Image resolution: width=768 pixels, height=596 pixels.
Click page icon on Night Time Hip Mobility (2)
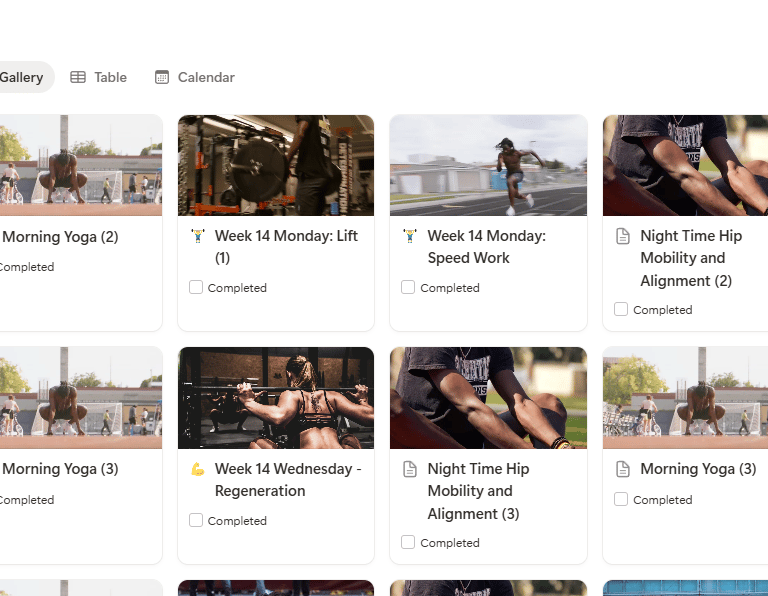623,236
